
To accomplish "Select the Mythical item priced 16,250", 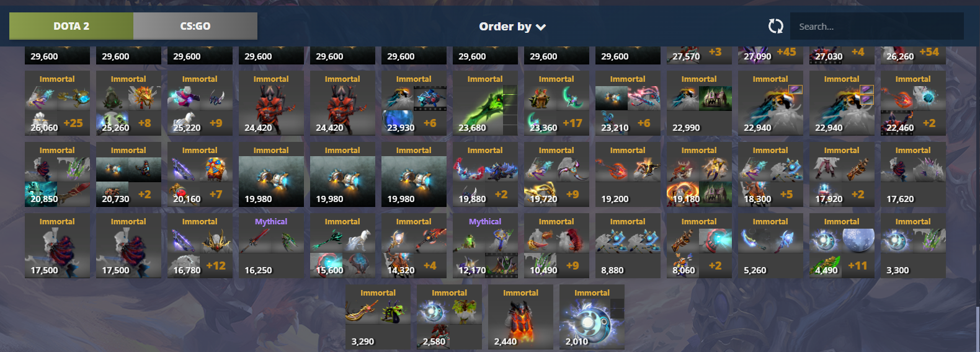I will tap(271, 245).
